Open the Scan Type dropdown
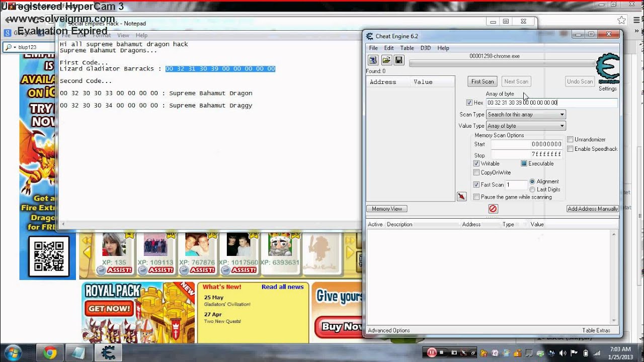The width and height of the screenshot is (644, 362). pos(526,115)
